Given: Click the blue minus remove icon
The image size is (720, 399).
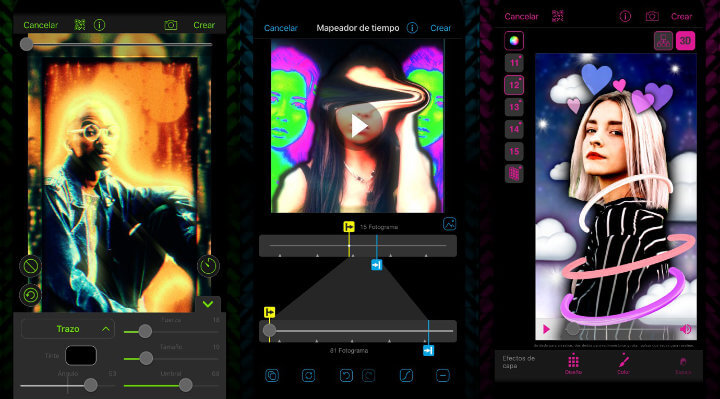Looking at the screenshot, I should [x=443, y=376].
